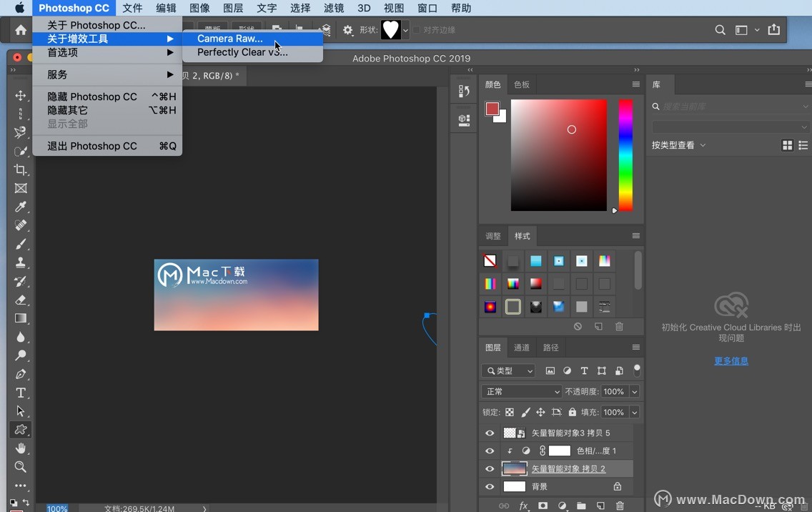Hide the 色相/...度 1 adjustment layer
Image resolution: width=812 pixels, height=512 pixels.
[x=490, y=451]
